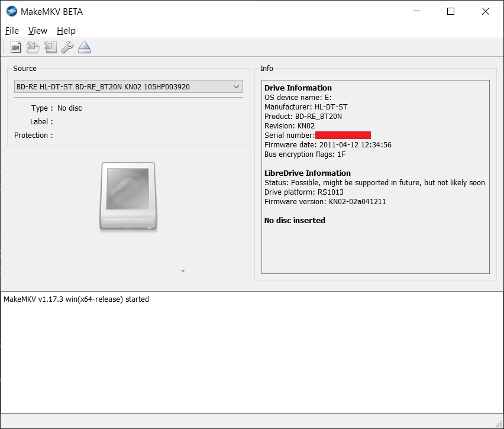Click the 'Source' group label
504x429 pixels.
pyautogui.click(x=25, y=69)
